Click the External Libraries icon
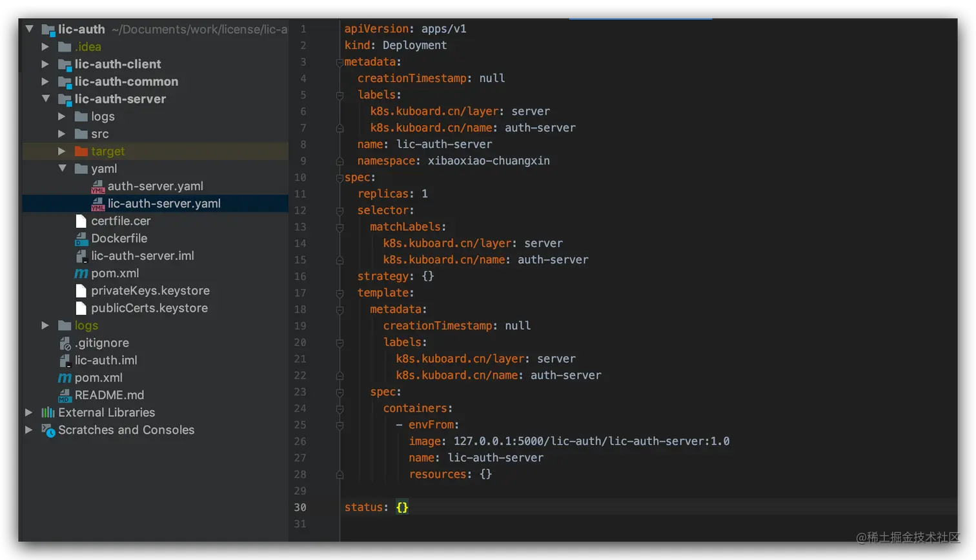The image size is (976, 560). 48,412
